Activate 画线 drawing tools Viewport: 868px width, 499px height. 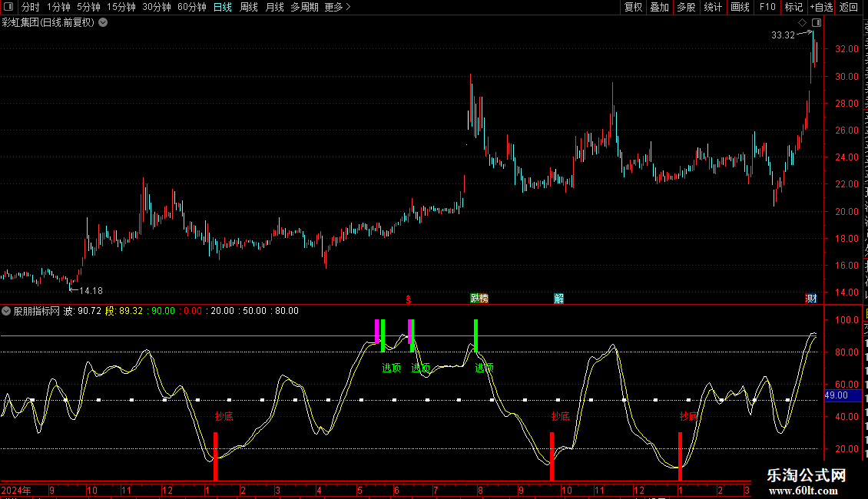click(x=740, y=7)
